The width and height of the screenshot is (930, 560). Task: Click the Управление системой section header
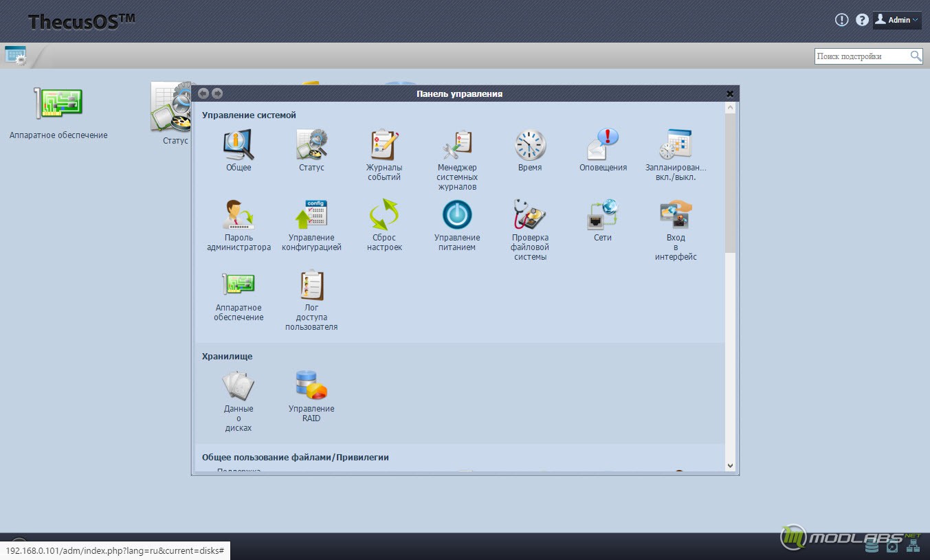[249, 115]
